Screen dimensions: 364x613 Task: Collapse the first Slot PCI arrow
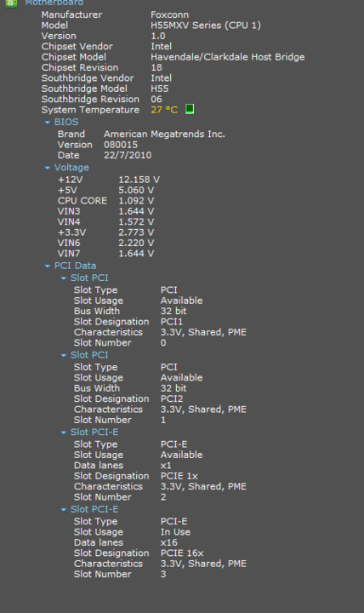pyautogui.click(x=63, y=278)
